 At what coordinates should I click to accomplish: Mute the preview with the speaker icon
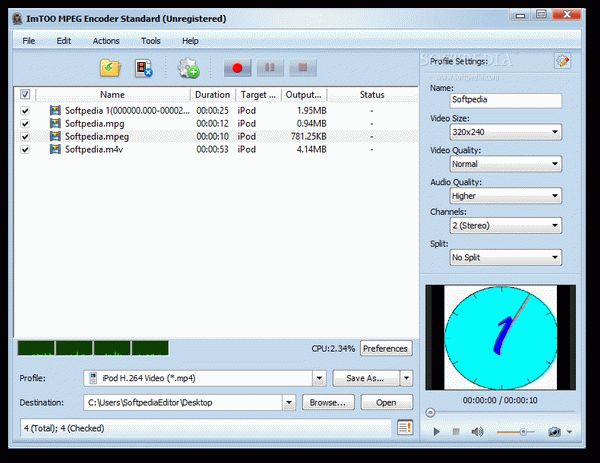click(477, 432)
